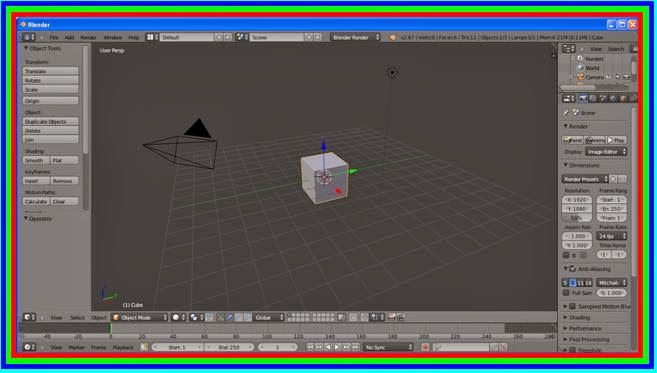Viewport: 657px width, 373px height.
Task: Click the Translate button
Action: click(x=50, y=71)
